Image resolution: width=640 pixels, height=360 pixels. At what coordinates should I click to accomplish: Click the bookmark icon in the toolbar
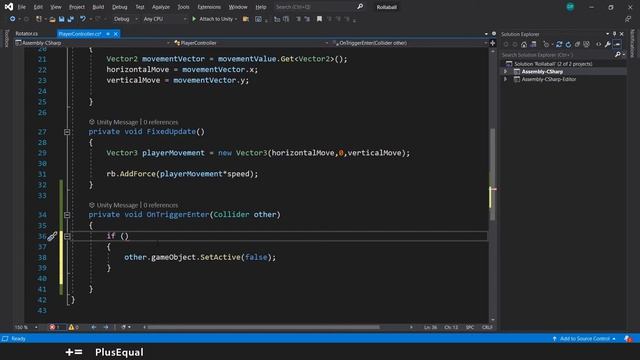[319, 19]
